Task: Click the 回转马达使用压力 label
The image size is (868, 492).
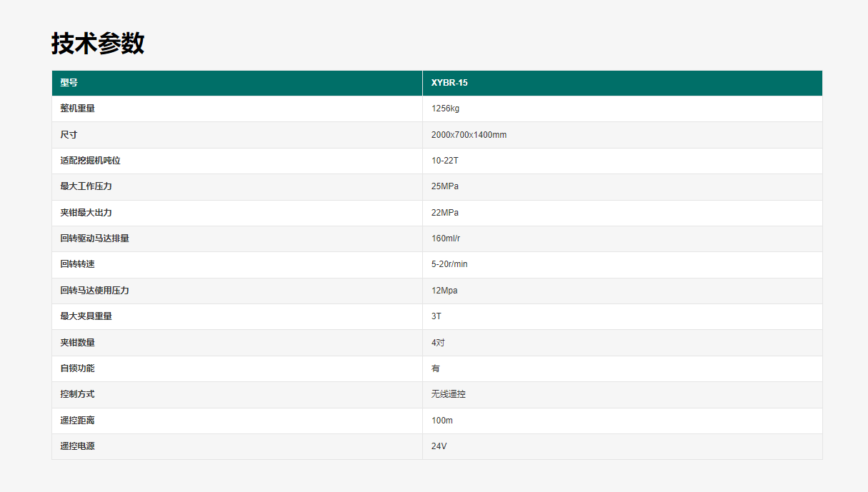Action: pos(95,291)
